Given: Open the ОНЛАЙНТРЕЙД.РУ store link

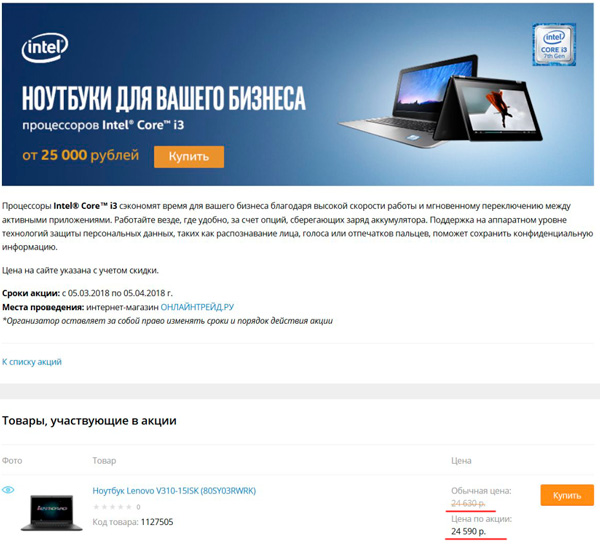Looking at the screenshot, I should click(x=197, y=307).
